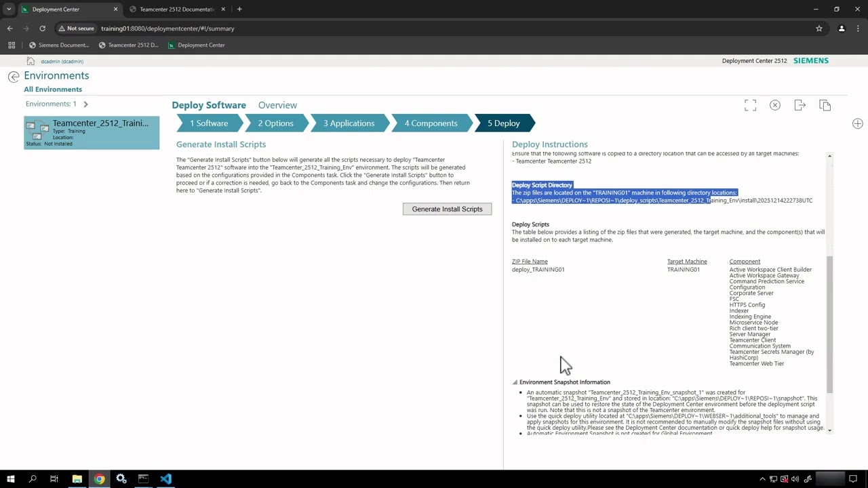Open the 2 Options step
Image resolution: width=868 pixels, height=488 pixels.
(x=275, y=123)
